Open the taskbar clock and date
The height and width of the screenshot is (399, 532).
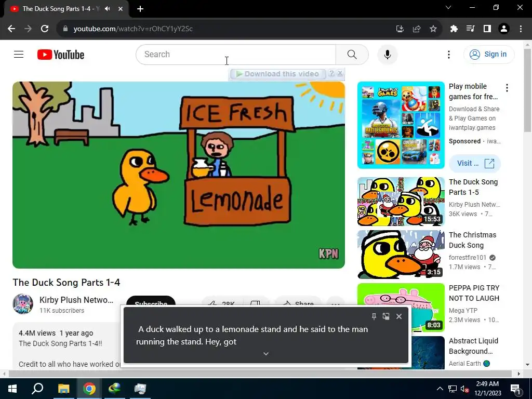(487, 389)
